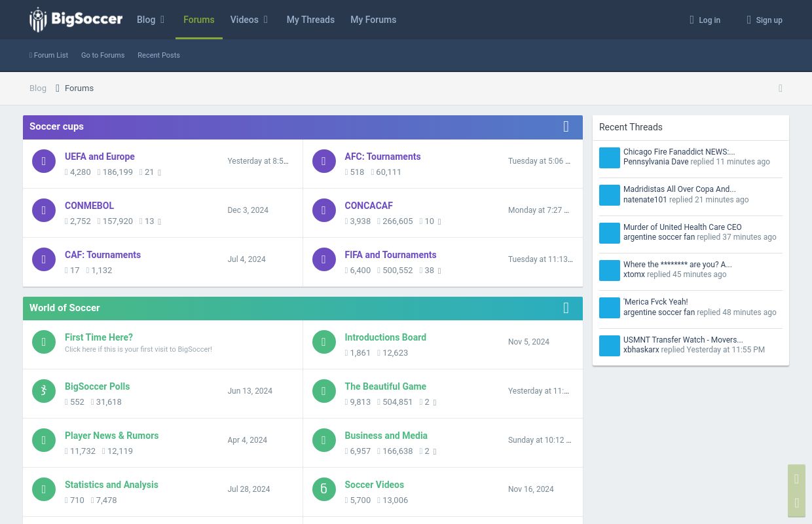Click CONMEBOL last post date 'Dec 3, 2024'
This screenshot has height=524, width=812.
click(248, 210)
